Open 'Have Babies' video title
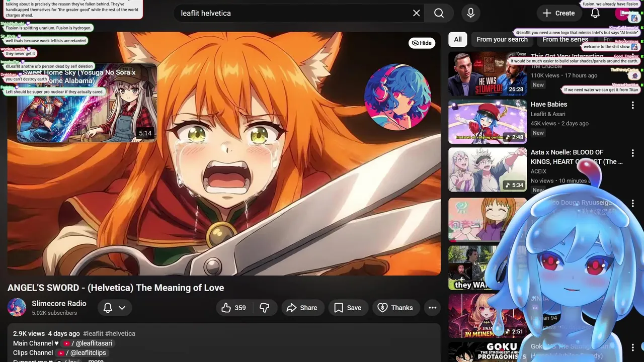Viewport: 644px width, 362px height. [549, 104]
